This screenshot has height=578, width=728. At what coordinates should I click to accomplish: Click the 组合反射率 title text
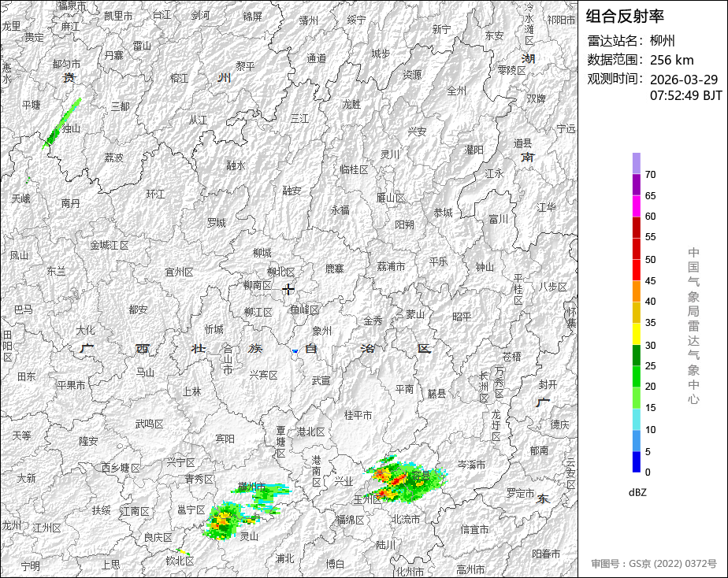pos(625,17)
